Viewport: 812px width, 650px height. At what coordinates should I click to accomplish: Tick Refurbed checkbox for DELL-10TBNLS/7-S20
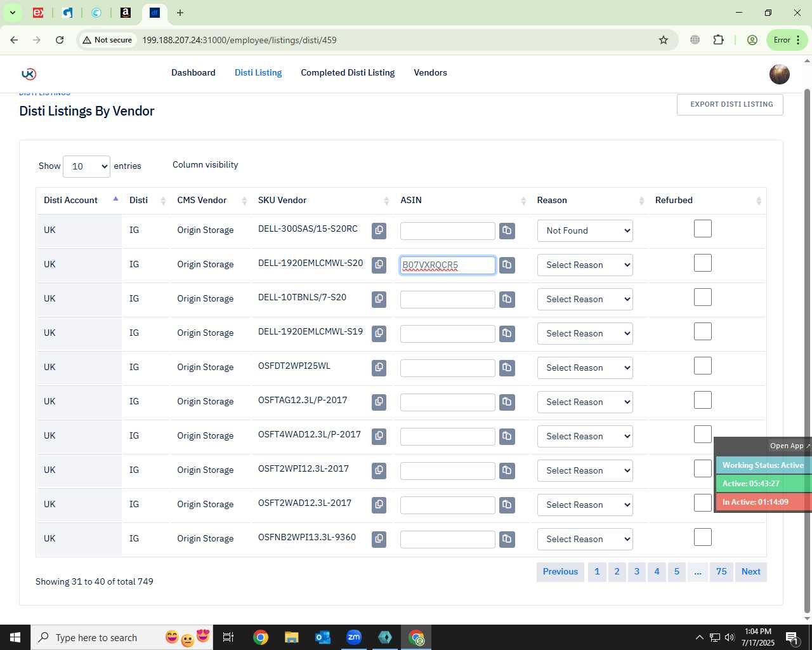703,297
